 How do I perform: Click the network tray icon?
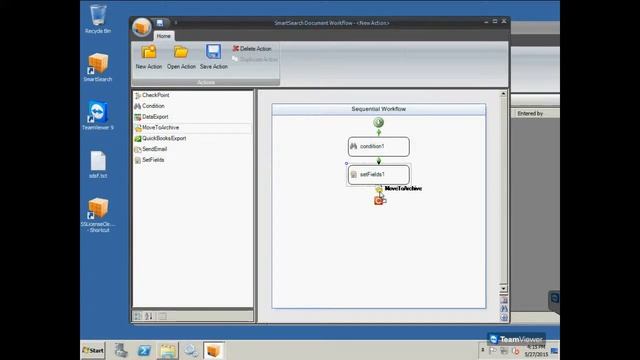504,350
